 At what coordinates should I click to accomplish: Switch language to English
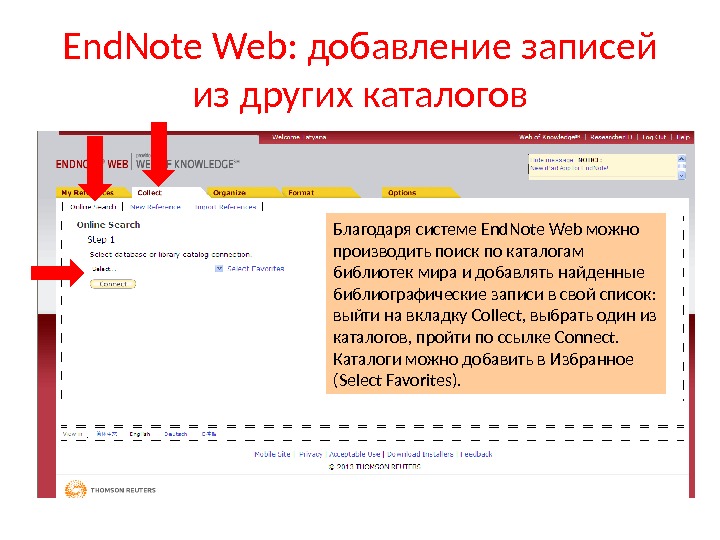click(x=140, y=434)
